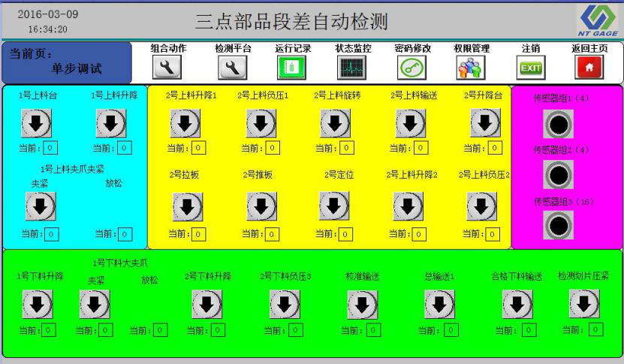The width and height of the screenshot is (624, 364).
Task: Click 当前 value field under 2号定位
Action: click(x=345, y=234)
